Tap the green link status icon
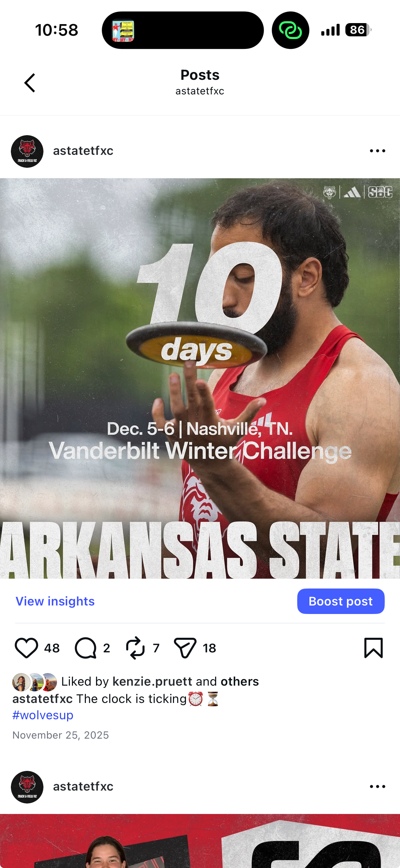 (290, 30)
